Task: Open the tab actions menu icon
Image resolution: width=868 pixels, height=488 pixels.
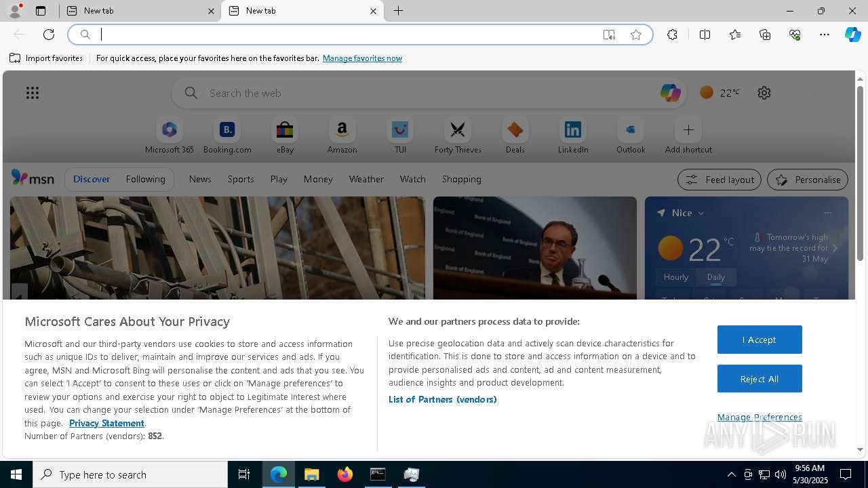Action: pos(41,11)
